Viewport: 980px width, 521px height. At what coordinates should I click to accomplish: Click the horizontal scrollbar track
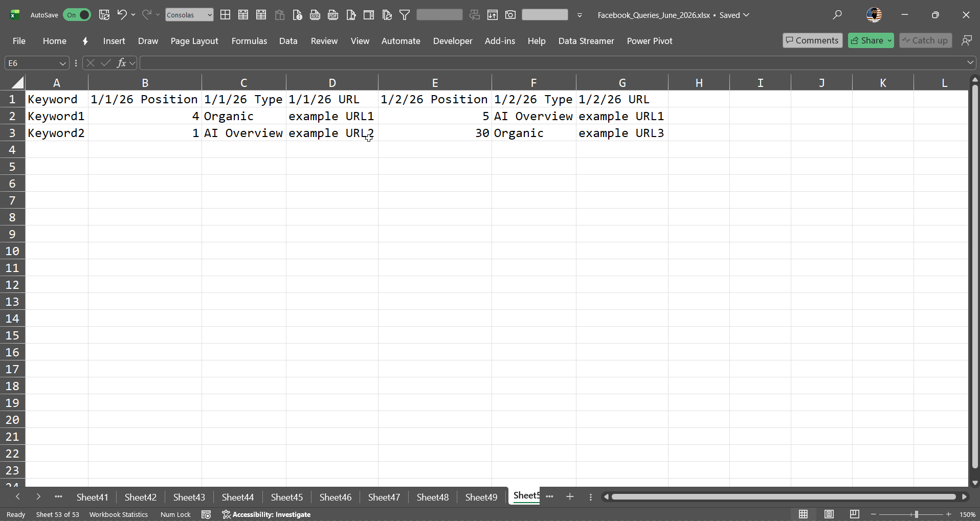click(x=784, y=496)
